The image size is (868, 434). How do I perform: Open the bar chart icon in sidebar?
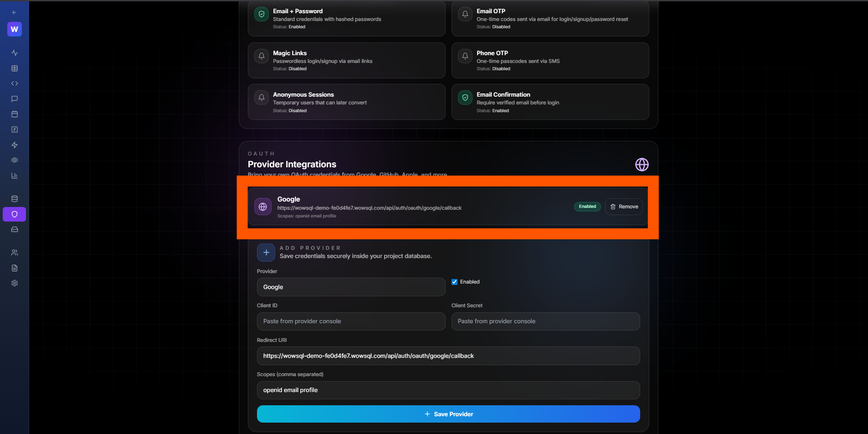[x=15, y=176]
